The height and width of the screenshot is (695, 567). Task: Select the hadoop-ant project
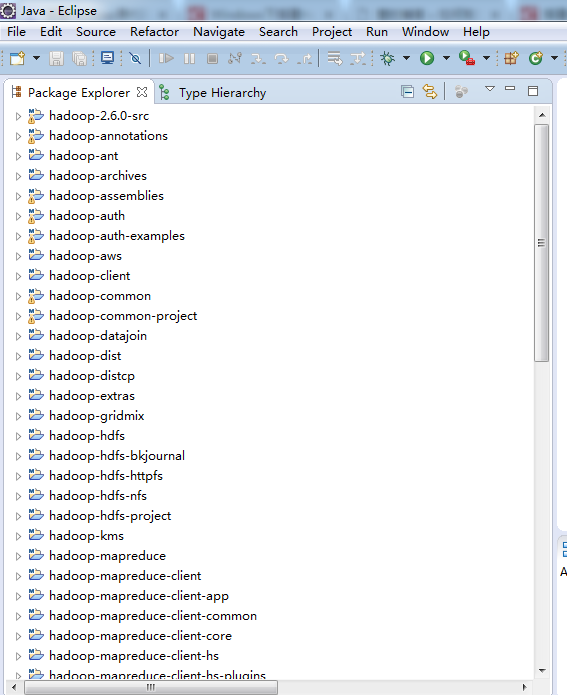click(x=83, y=156)
